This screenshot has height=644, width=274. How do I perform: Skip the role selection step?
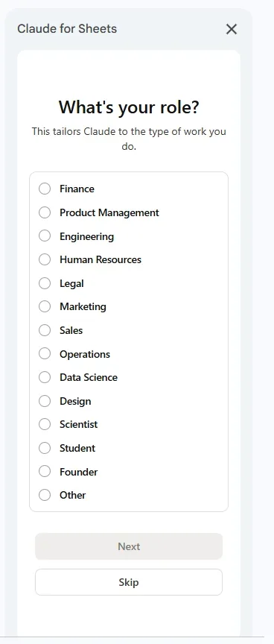[129, 582]
